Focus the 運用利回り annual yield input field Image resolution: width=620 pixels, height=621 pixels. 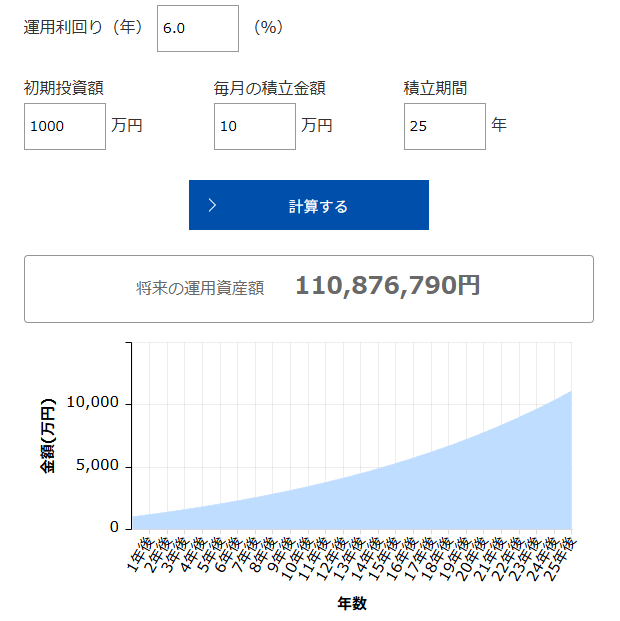pyautogui.click(x=198, y=28)
